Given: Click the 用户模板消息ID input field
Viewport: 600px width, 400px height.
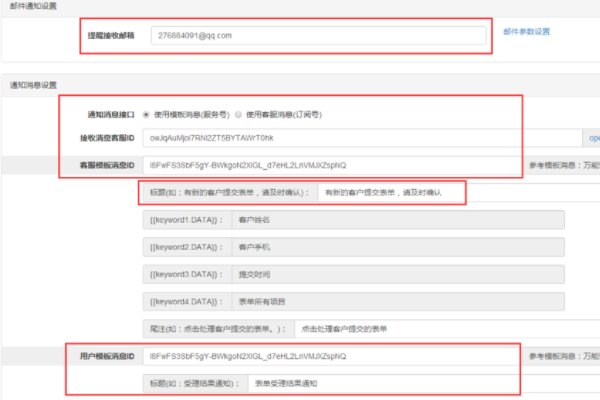Looking at the screenshot, I should 332,356.
